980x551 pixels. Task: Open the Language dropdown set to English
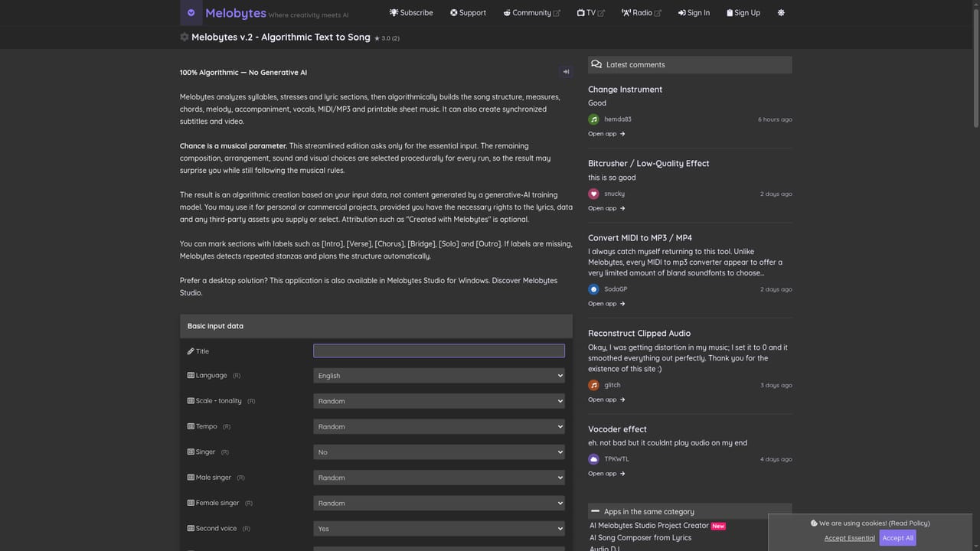439,376
